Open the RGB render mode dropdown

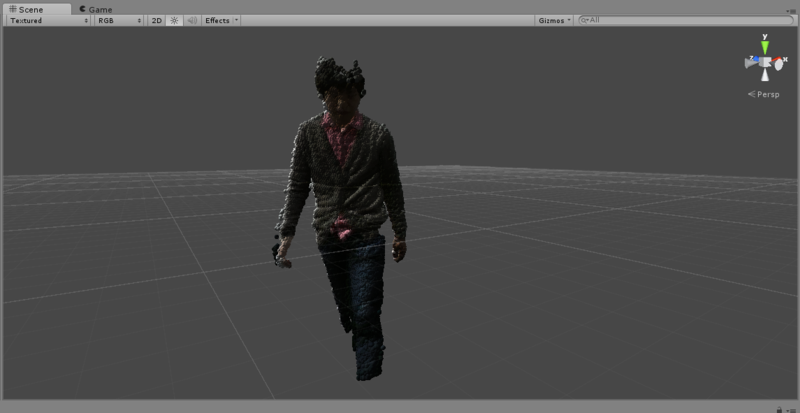coord(119,20)
